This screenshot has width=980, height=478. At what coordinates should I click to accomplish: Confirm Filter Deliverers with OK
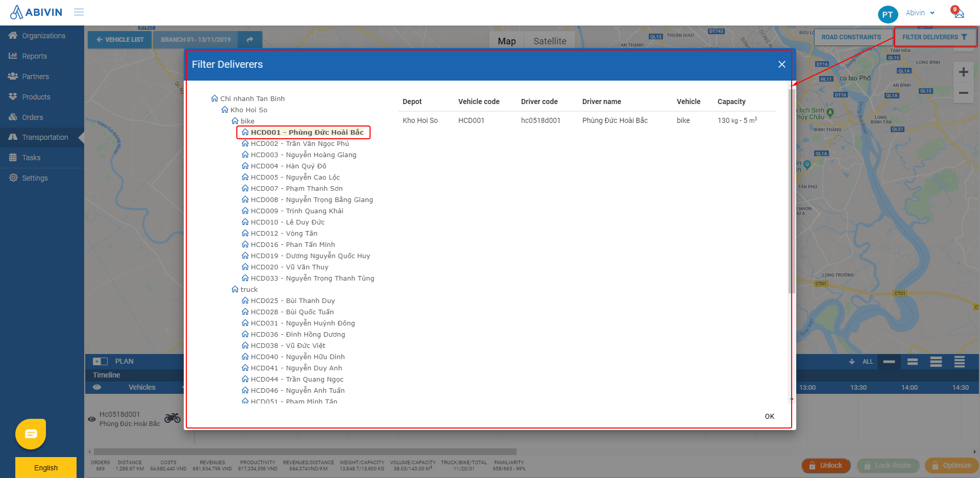[769, 416]
